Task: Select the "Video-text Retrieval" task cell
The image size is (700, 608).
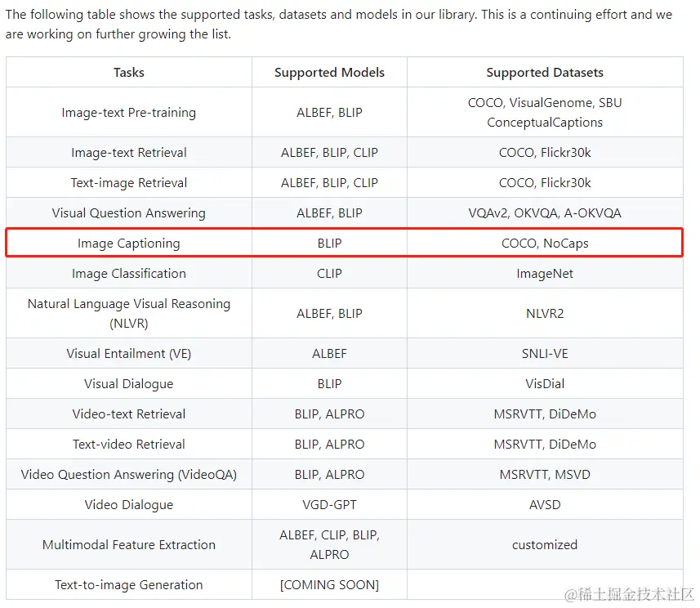Action: [129, 414]
